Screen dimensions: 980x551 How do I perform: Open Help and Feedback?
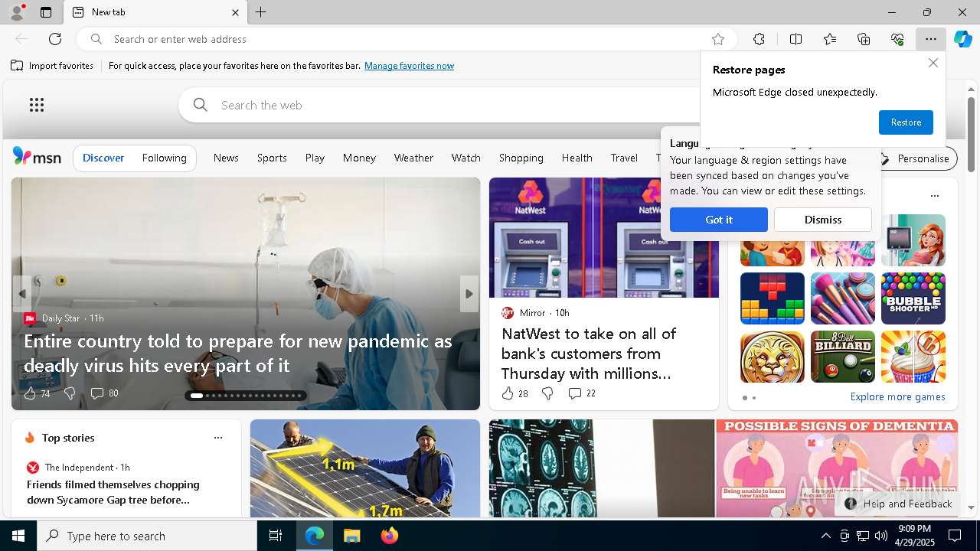[x=899, y=504]
